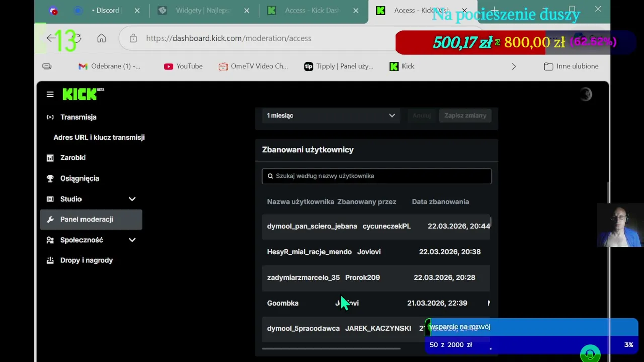
Task: Click the sidebar toggle icon in bookmarks bar
Action: pyautogui.click(x=47, y=66)
